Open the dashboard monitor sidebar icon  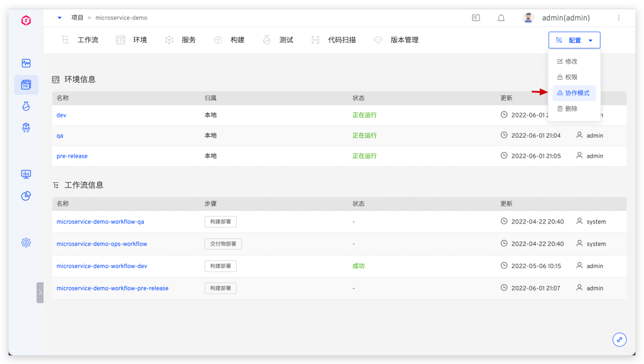tap(26, 174)
